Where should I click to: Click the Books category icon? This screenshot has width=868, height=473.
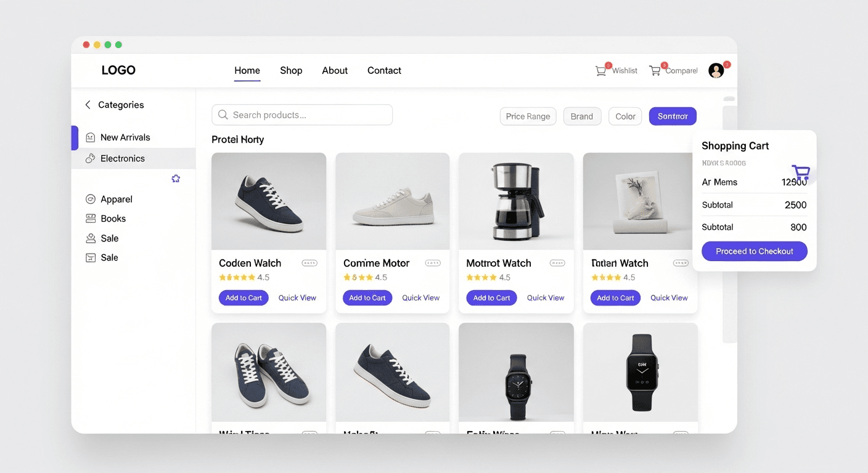coord(91,219)
